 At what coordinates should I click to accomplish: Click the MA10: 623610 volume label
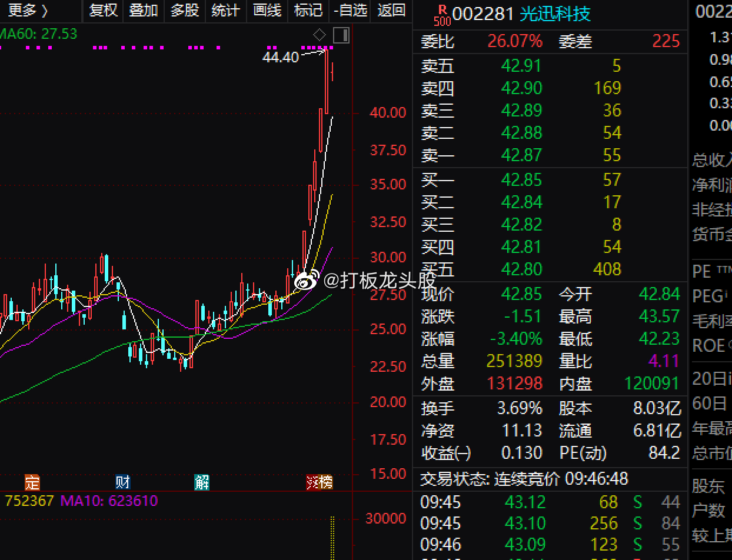coord(109,501)
